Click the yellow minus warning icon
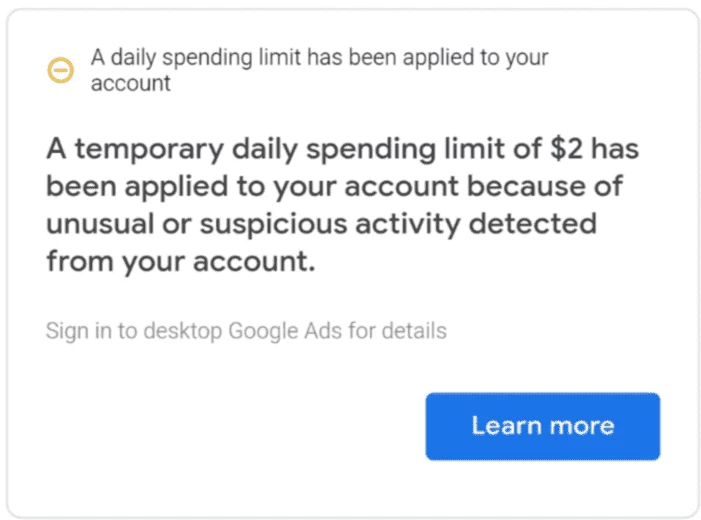The image size is (701, 520). [60, 70]
